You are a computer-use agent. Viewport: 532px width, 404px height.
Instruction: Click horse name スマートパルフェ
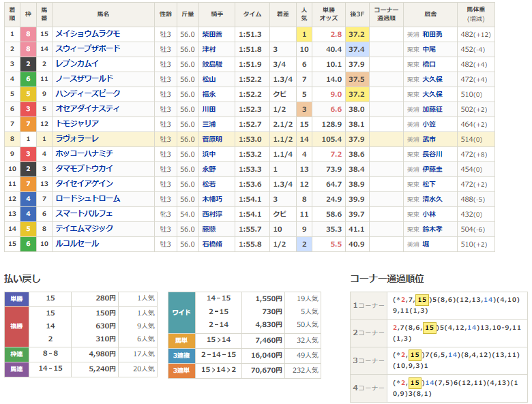coord(84,213)
